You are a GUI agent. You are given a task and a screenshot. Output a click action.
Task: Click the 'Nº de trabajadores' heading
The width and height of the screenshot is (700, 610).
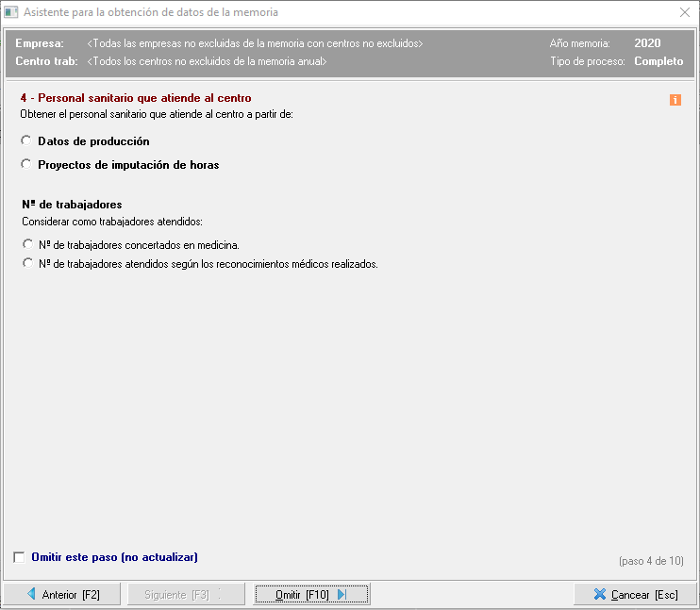pos(72,205)
